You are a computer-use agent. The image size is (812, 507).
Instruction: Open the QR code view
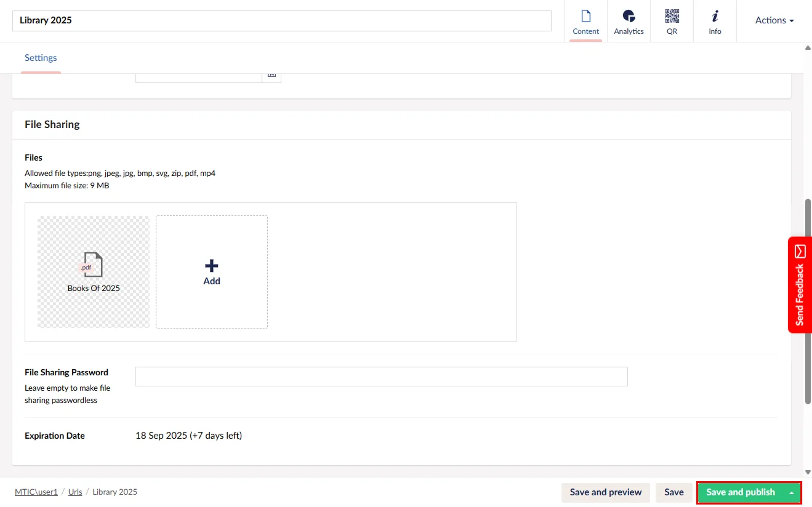672,22
